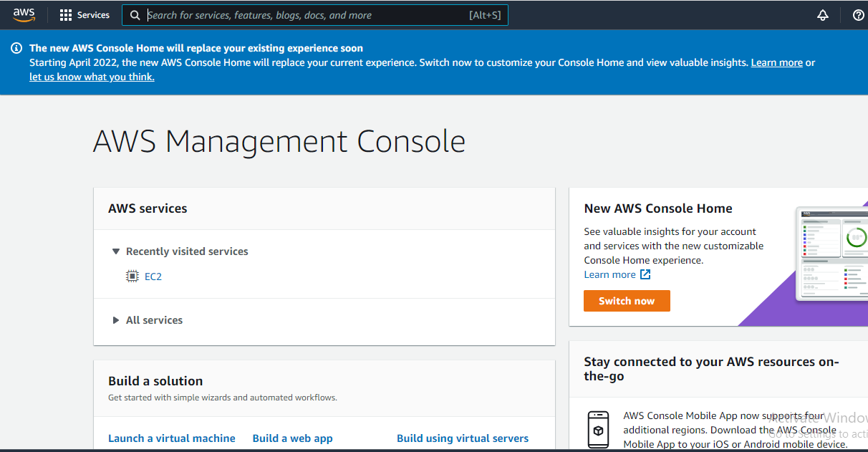This screenshot has width=868, height=452.
Task: Expand the All services section
Action: tap(115, 320)
